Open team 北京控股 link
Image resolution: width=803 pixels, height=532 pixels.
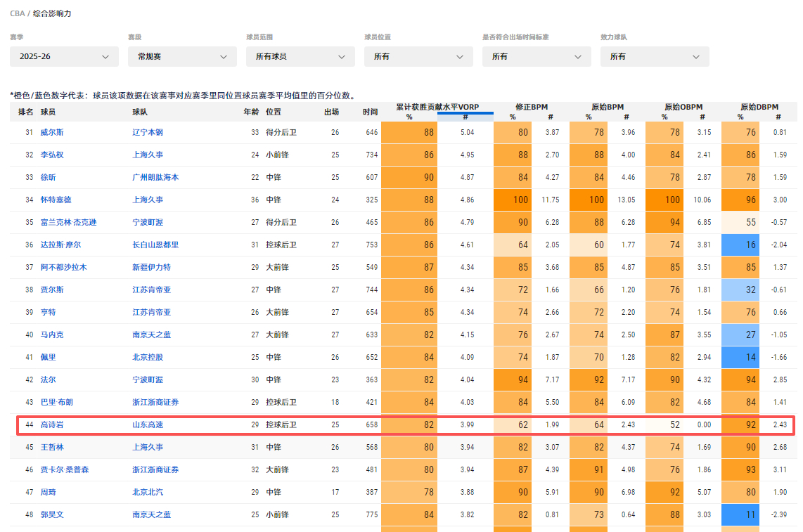coord(148,358)
